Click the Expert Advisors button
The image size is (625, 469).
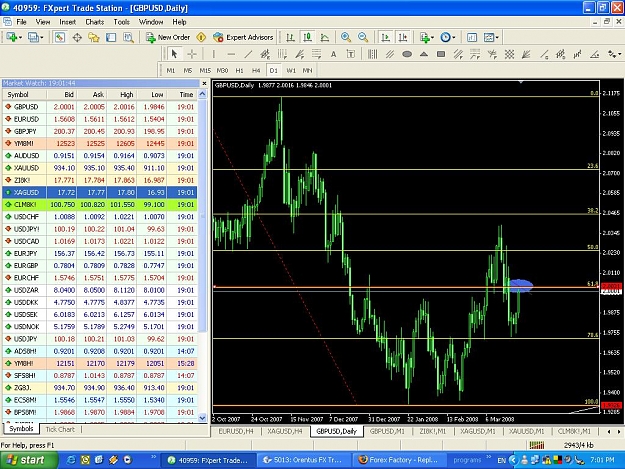[243, 37]
